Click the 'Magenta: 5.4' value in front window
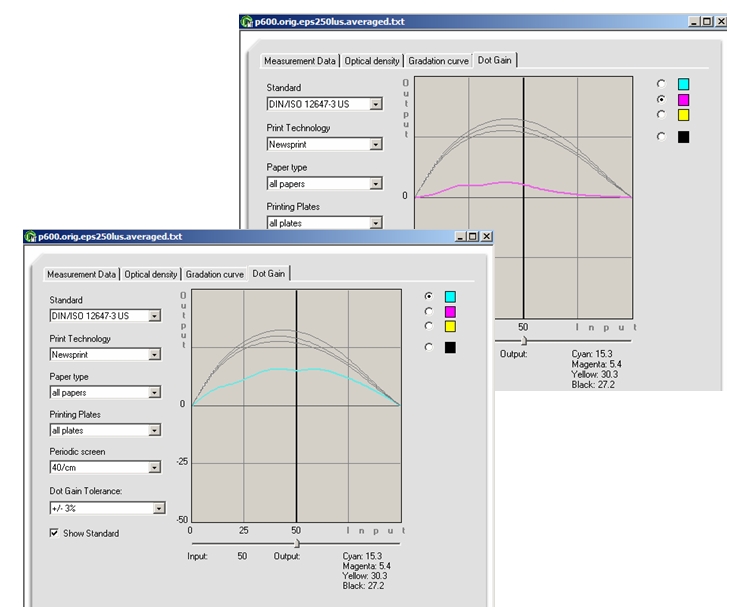Image resolution: width=730 pixels, height=611 pixels. point(366,566)
